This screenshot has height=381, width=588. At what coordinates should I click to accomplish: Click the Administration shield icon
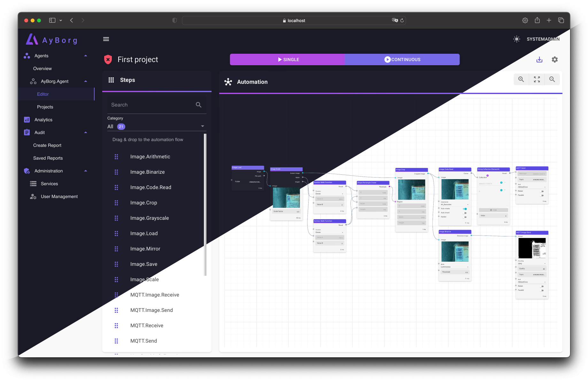tap(27, 171)
